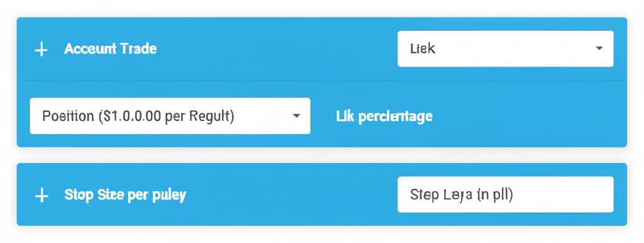
Task: Open the Position ($1.0.0.00 per Regult) dropdown
Action: click(x=170, y=116)
